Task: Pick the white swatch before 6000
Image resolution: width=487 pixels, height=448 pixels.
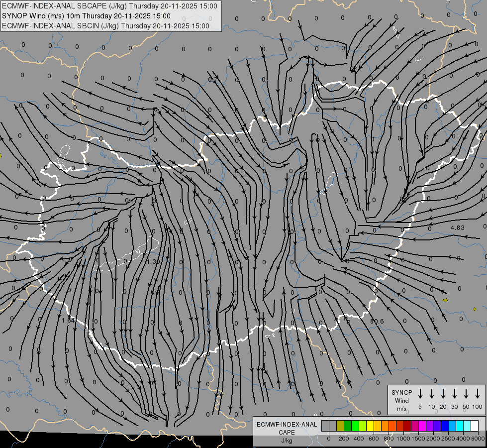Action: 474,426
